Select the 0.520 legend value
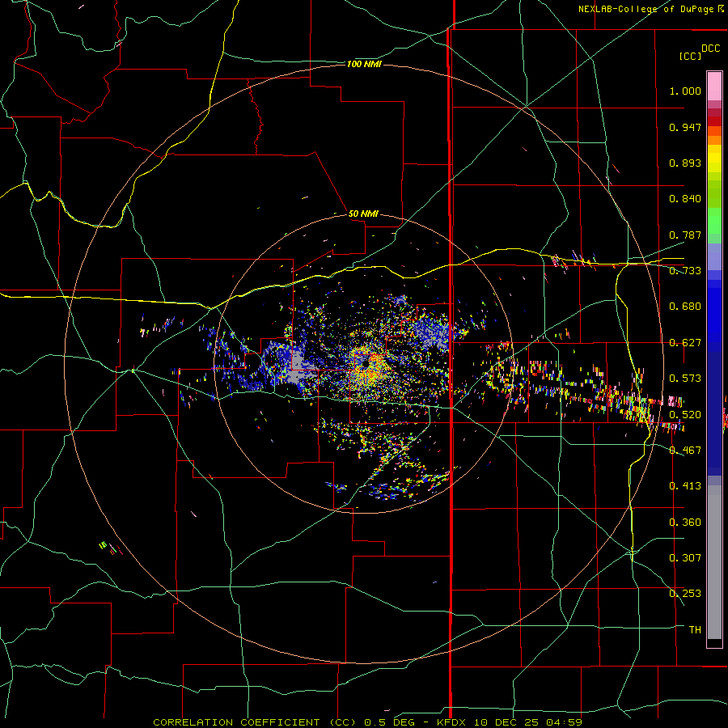The height and width of the screenshot is (728, 728). click(x=685, y=414)
